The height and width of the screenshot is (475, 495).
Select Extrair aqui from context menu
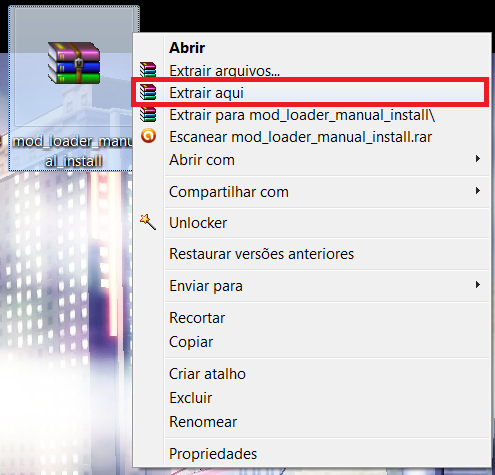coord(311,93)
